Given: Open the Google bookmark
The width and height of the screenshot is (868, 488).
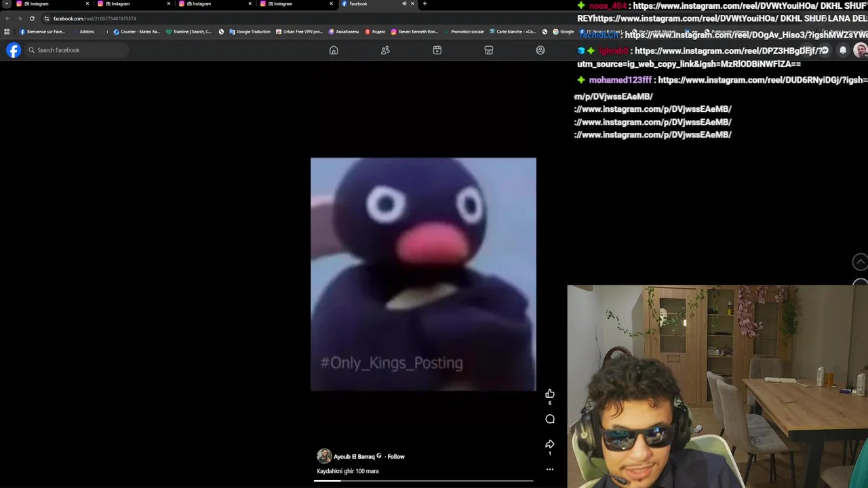Looking at the screenshot, I should tap(563, 32).
